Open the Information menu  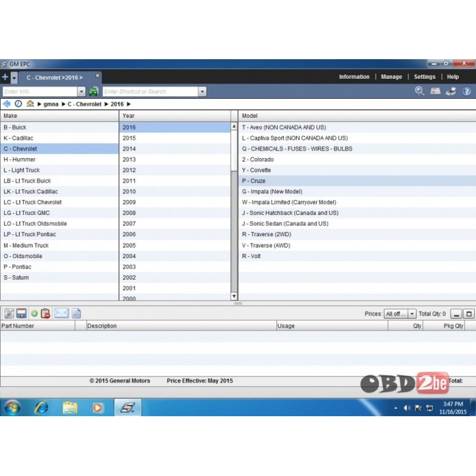354,77
